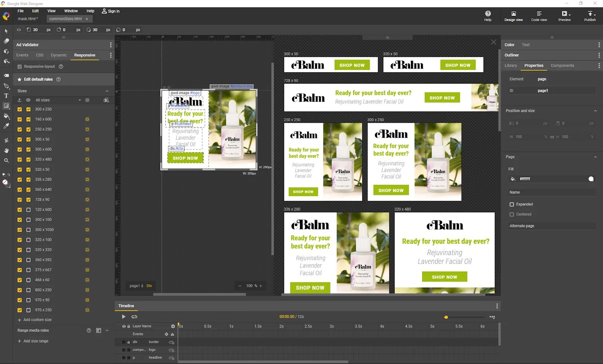Image resolution: width=603 pixels, height=364 pixels.
Task: Select the Zoom magnifier tool
Action: [6, 160]
